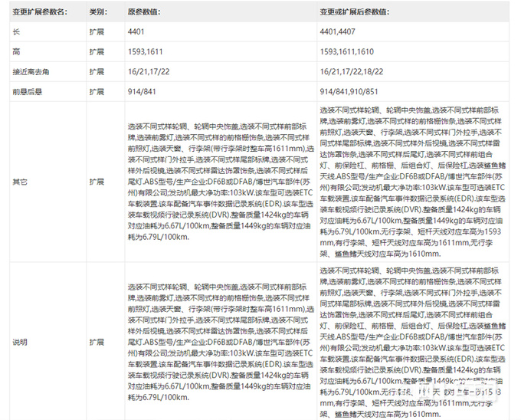The width and height of the screenshot is (521, 420).
Task: Click the original value 914/841
Action: tap(142, 92)
